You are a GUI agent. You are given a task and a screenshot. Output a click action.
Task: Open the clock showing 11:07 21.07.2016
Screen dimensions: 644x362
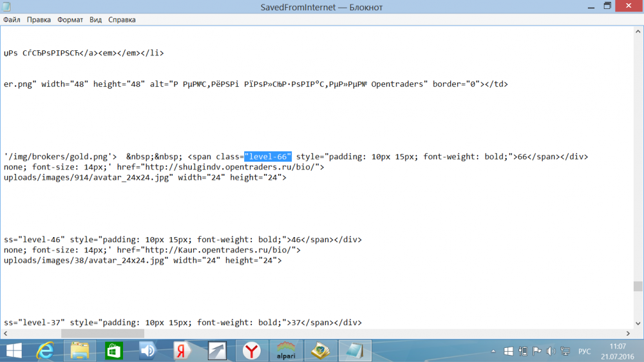pyautogui.click(x=618, y=351)
